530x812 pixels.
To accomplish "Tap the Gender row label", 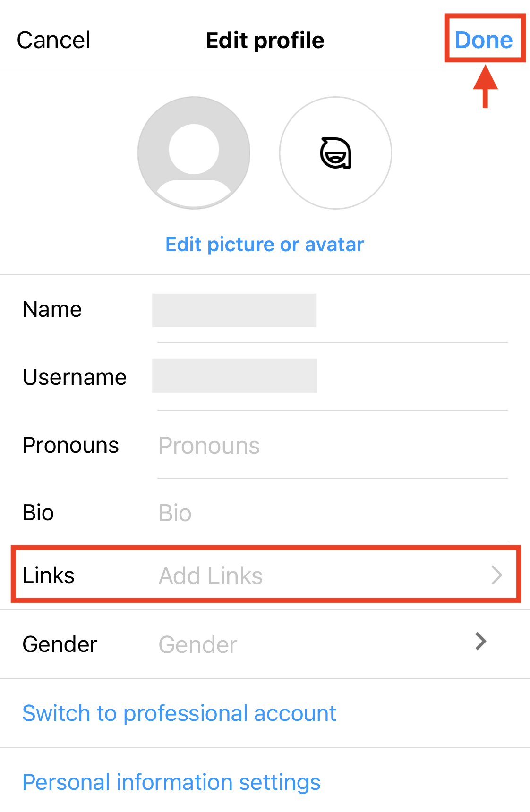I will (x=60, y=644).
